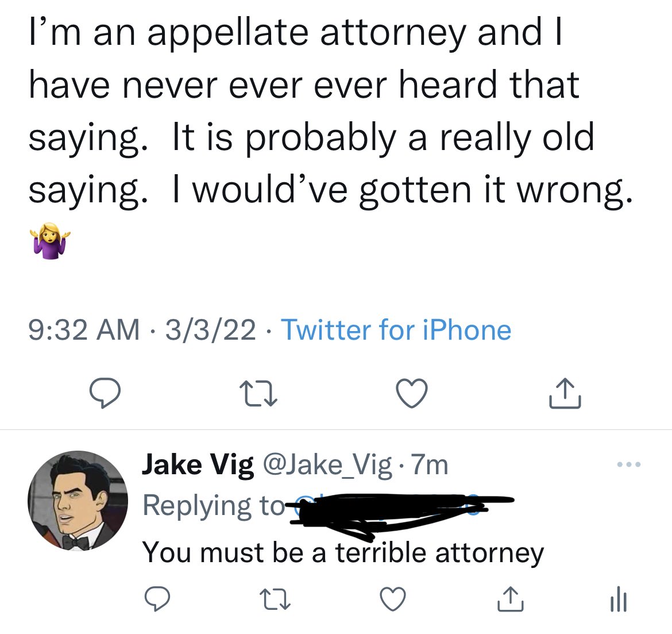Open the share icon on Jake Vig's reply

[x=510, y=601]
